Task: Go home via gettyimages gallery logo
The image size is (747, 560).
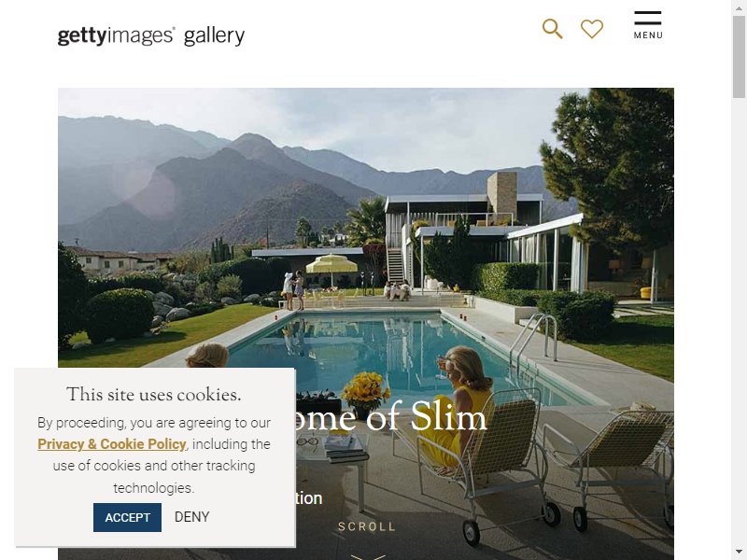Action: click(151, 36)
